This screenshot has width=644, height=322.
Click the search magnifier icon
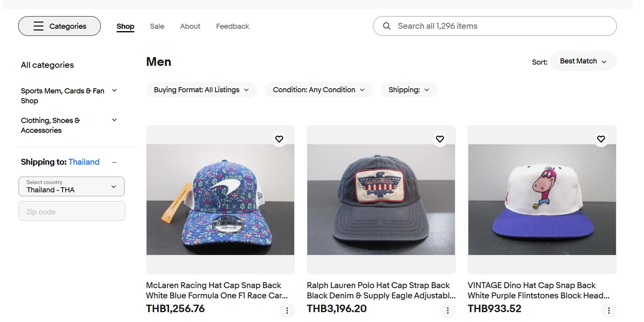tap(387, 26)
